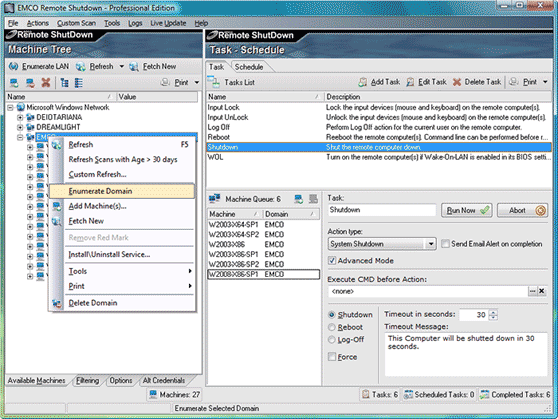Open the Actions menu
Image resolution: width=558 pixels, height=419 pixels.
coord(38,23)
